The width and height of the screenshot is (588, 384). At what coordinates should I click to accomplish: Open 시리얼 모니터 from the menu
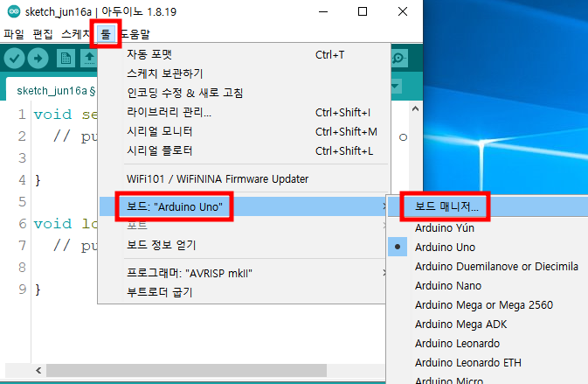click(244, 131)
